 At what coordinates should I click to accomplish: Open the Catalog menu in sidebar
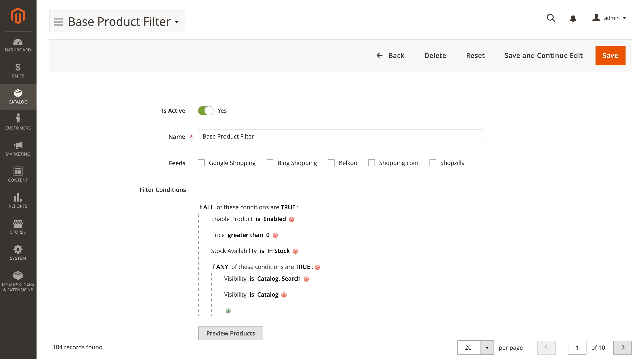pyautogui.click(x=18, y=97)
